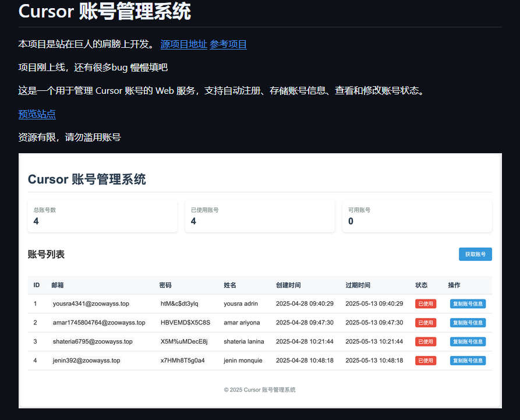The width and height of the screenshot is (520, 420).
Task: Click creation time 2025-04-28 09:47:30
Action: click(305, 323)
